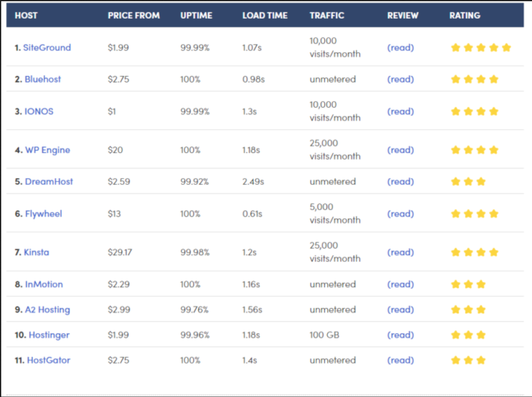Open the HostGator host link

[49, 360]
